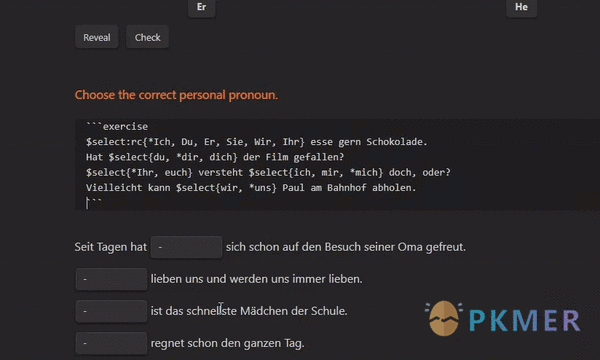Image resolution: width=600 pixels, height=360 pixels.
Task: Click the line containing 'versteht $select{ich, mir, *mich}'
Action: [x=268, y=173]
